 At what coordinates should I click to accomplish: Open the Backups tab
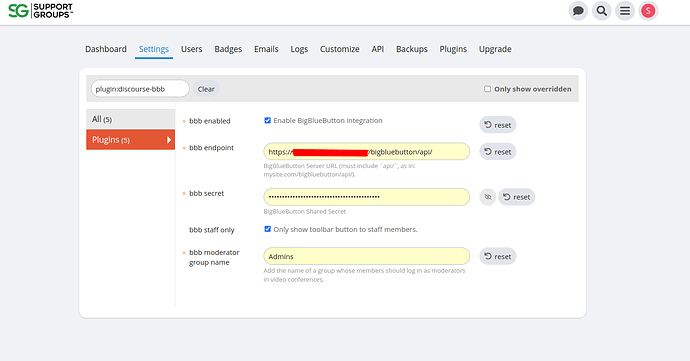coord(411,49)
